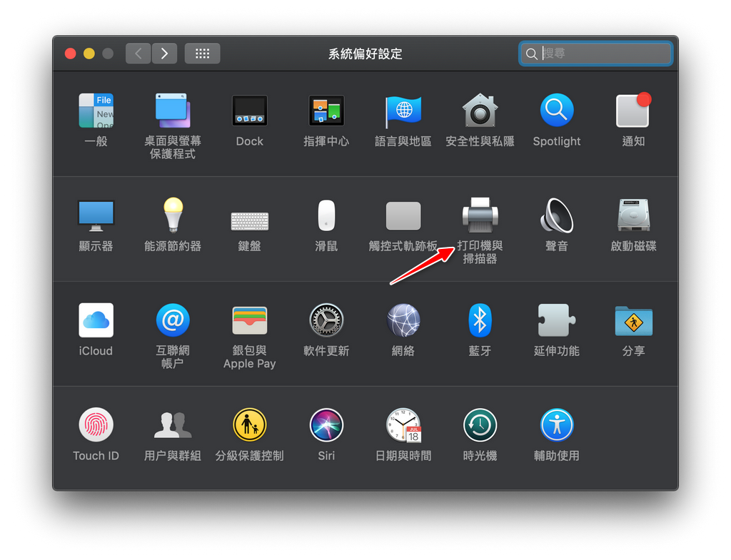Open Wallet & Apple Pay (銀包與 Apple Pay)

click(x=249, y=321)
